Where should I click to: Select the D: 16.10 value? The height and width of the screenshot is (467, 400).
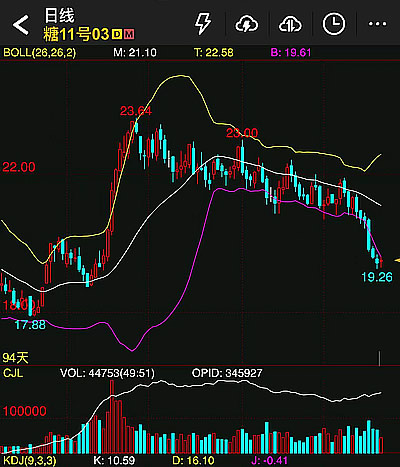(193, 461)
